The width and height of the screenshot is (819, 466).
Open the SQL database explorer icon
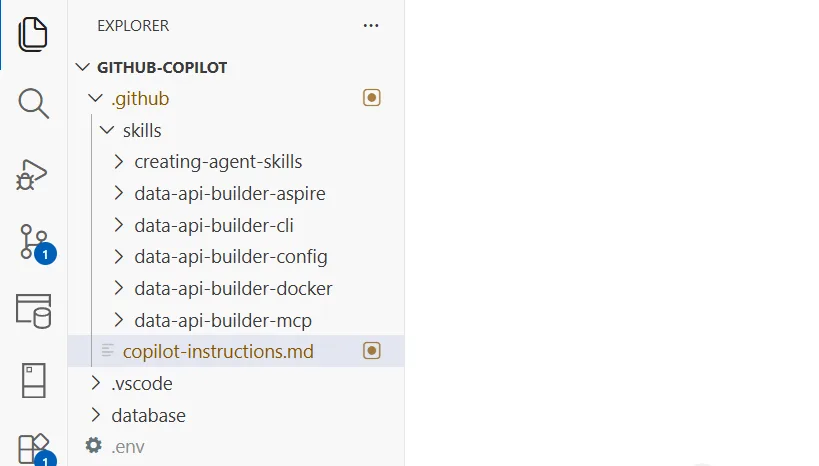tap(33, 310)
